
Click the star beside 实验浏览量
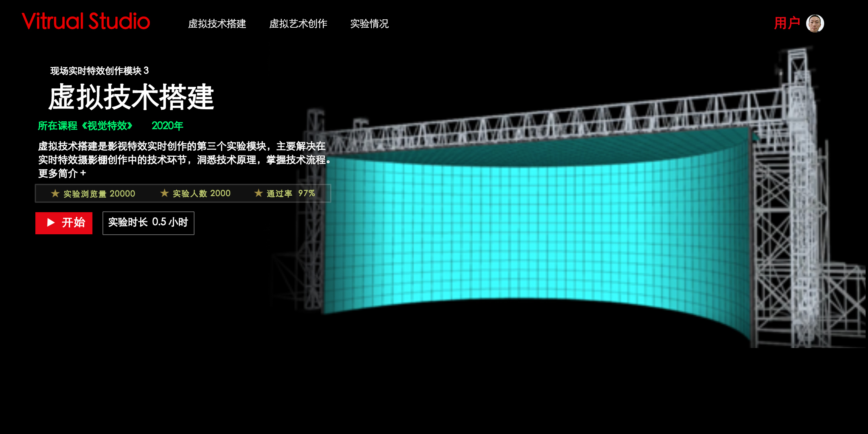tap(55, 194)
